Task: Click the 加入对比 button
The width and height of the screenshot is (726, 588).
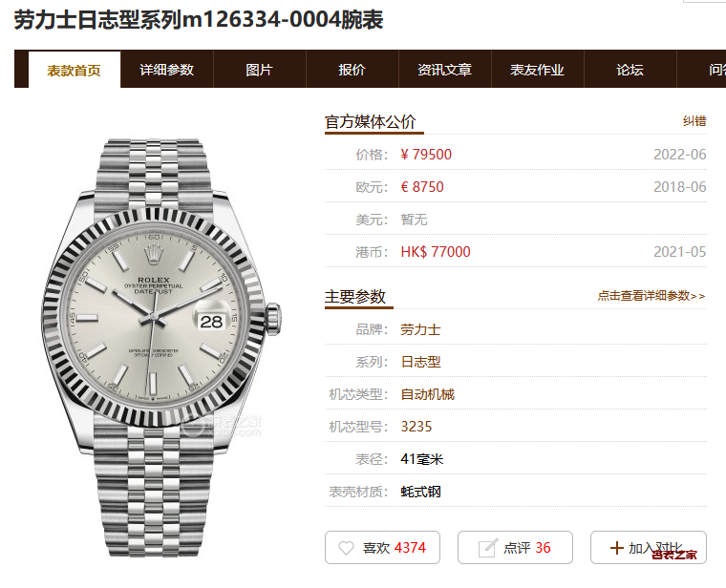Action: (649, 547)
